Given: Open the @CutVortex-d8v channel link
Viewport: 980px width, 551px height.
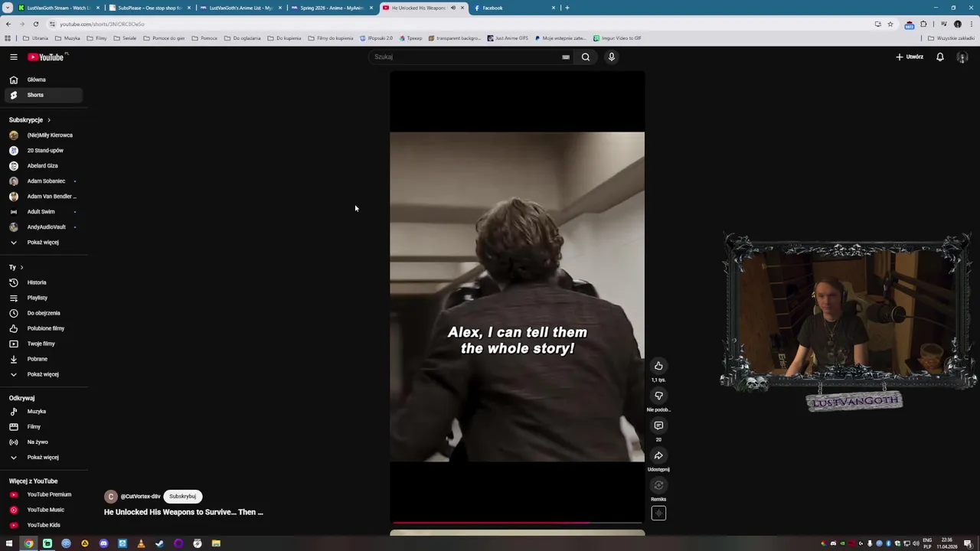Looking at the screenshot, I should [140, 497].
